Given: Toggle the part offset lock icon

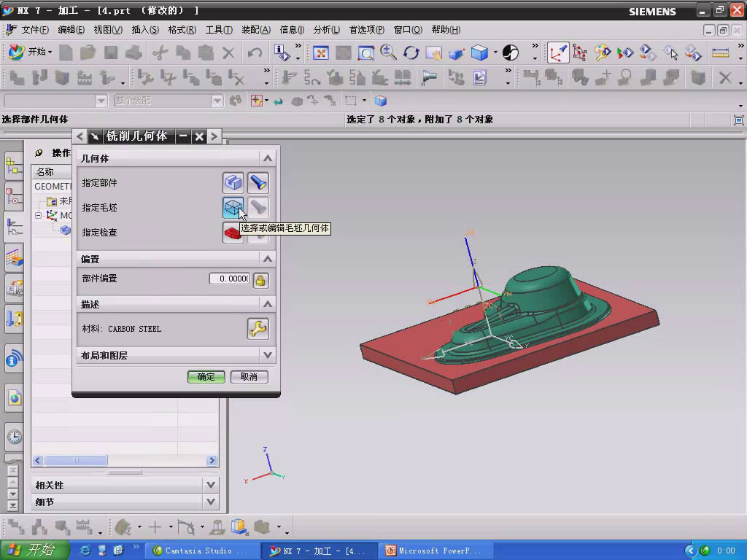Looking at the screenshot, I should pos(260,280).
